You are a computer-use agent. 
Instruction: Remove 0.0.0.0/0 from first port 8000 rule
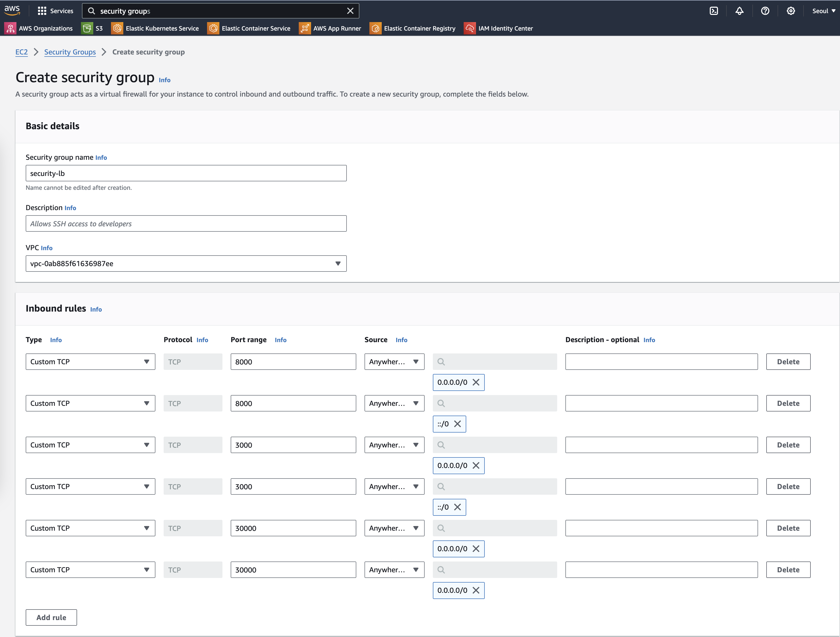pyautogui.click(x=476, y=382)
